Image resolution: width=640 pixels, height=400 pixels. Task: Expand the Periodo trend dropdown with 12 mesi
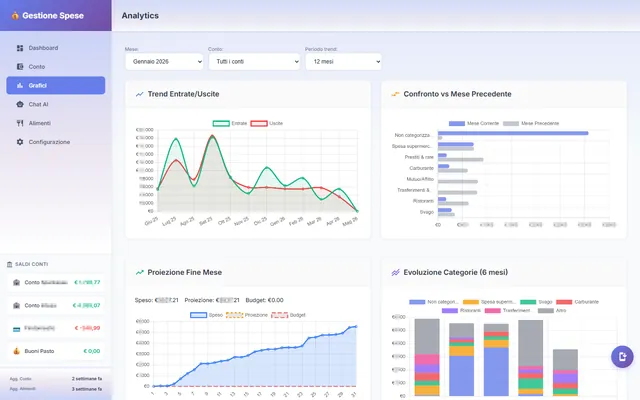pyautogui.click(x=344, y=62)
